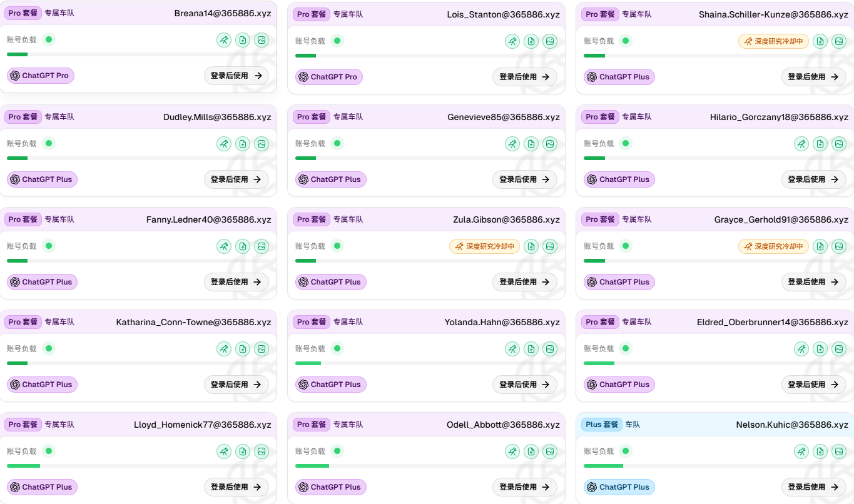This screenshot has width=854, height=504.
Task: Click the account load bar on Eldred_Oberbrunner14's card
Action: (x=715, y=363)
